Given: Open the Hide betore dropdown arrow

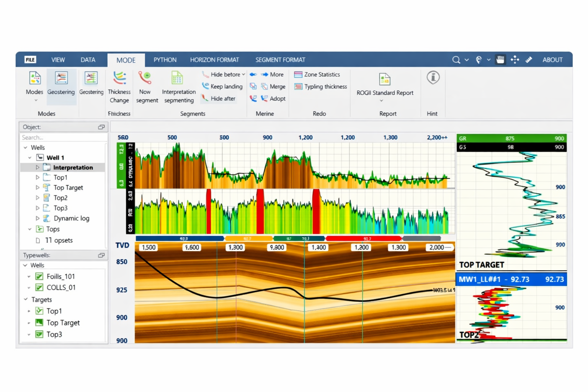Looking at the screenshot, I should [243, 75].
